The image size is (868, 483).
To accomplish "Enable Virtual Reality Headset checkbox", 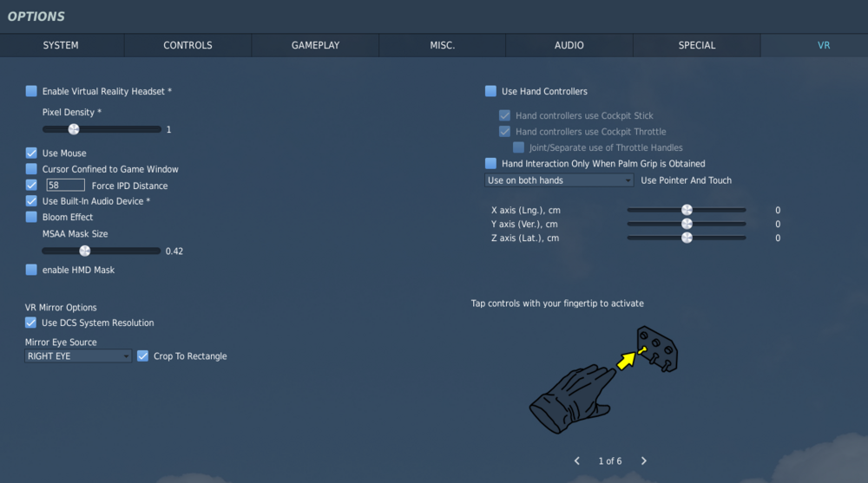I will [31, 91].
